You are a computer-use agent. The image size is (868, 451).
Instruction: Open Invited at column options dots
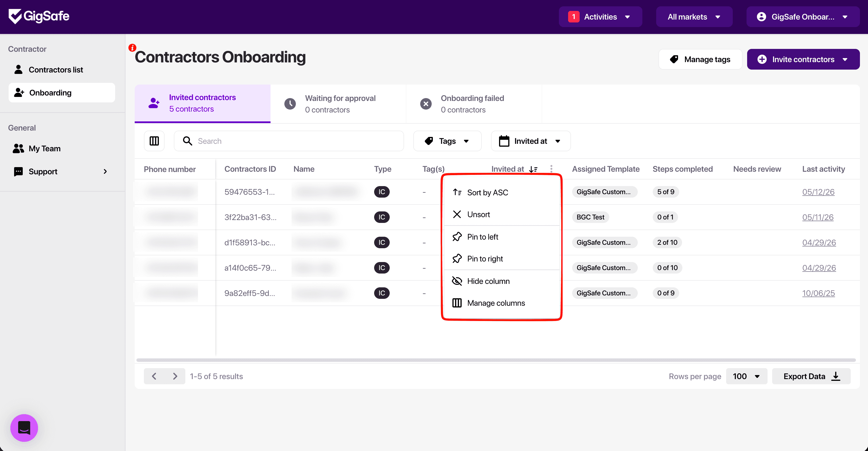pos(551,169)
